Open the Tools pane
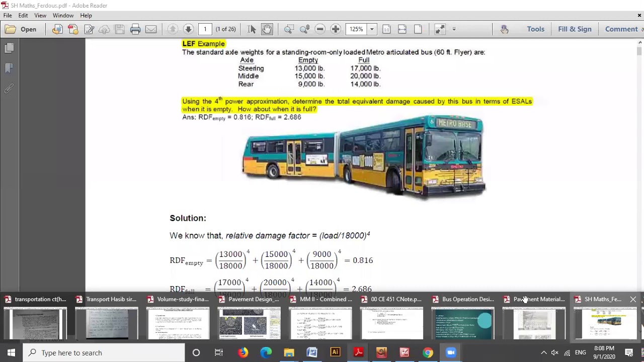This screenshot has height=362, width=644. [x=535, y=29]
